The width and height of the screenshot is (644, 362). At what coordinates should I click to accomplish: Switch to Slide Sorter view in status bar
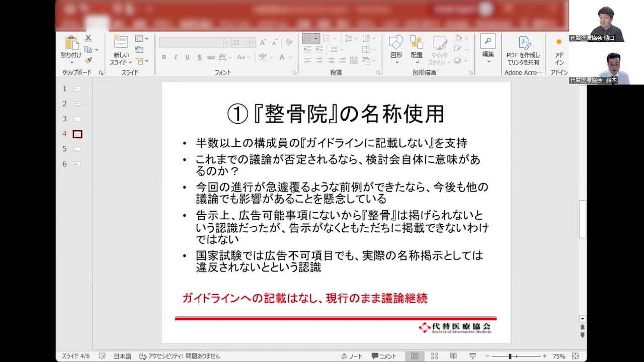pyautogui.click(x=434, y=356)
